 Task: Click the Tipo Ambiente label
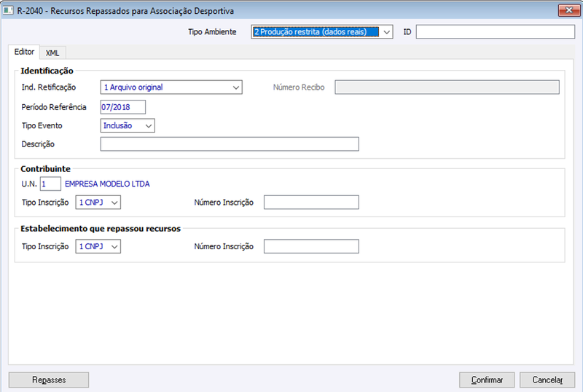212,32
